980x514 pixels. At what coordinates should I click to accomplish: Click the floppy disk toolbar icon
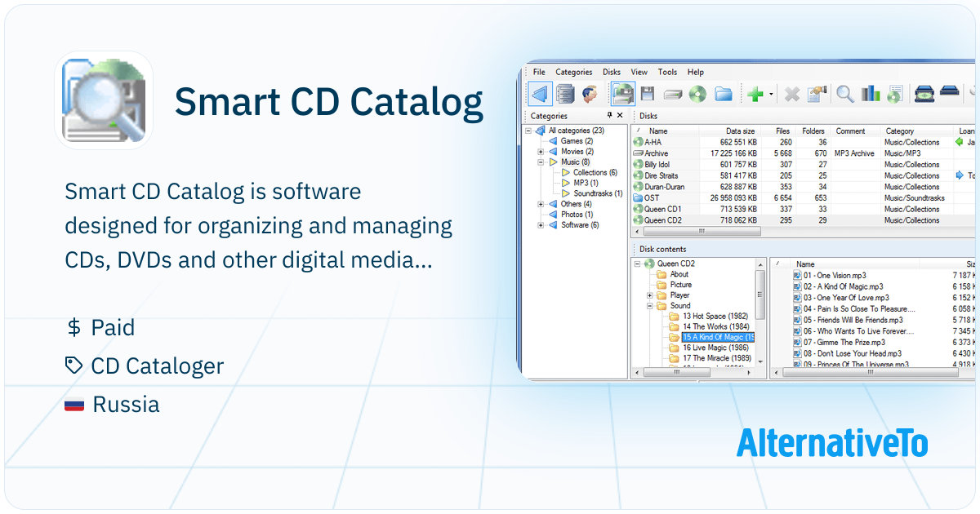coord(648,94)
